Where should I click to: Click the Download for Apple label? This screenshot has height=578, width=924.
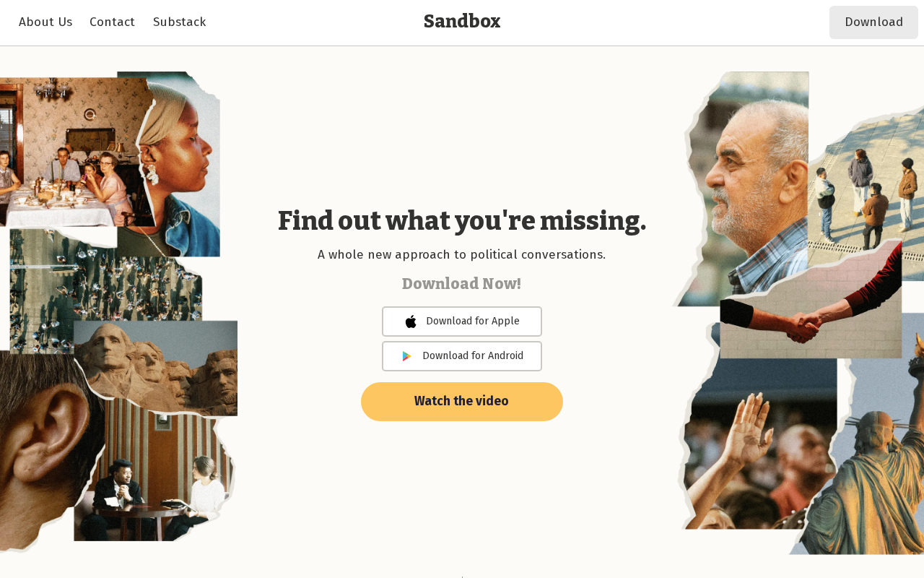tap(473, 322)
